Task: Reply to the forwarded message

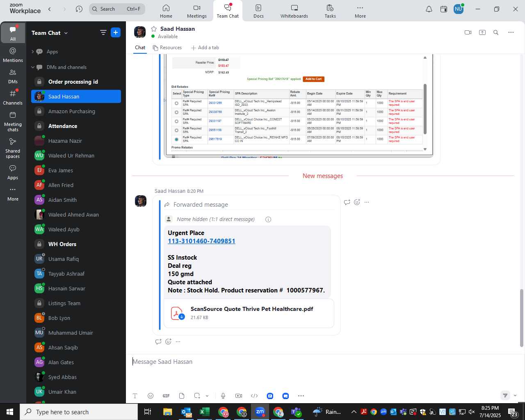Action: point(347,202)
